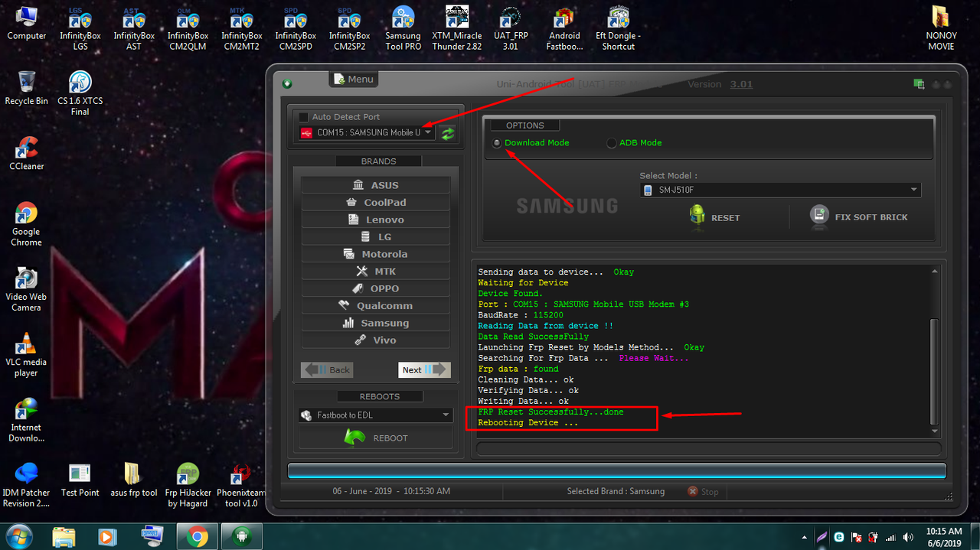
Task: Click the log panel scroll up arrow
Action: coord(934,272)
